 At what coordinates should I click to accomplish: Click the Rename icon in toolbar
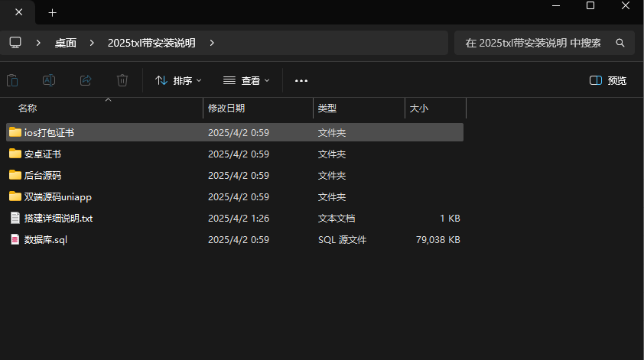48,80
